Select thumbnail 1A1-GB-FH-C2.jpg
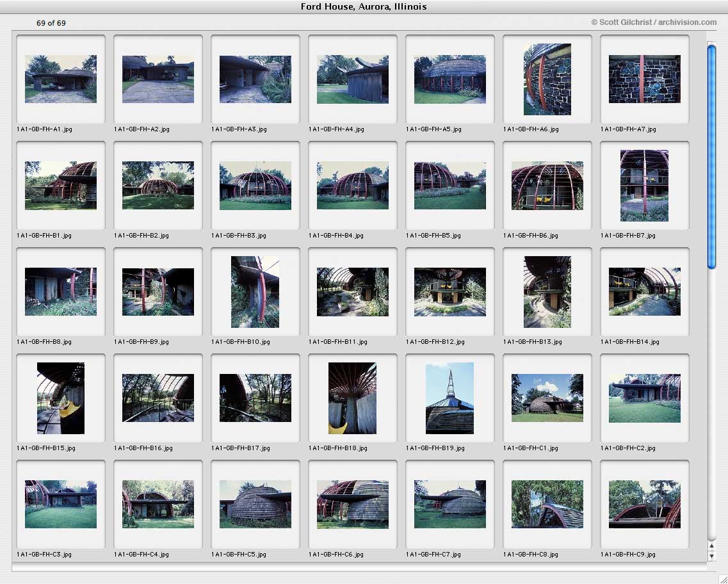Viewport: 728px width, 584px height. pyautogui.click(x=644, y=398)
